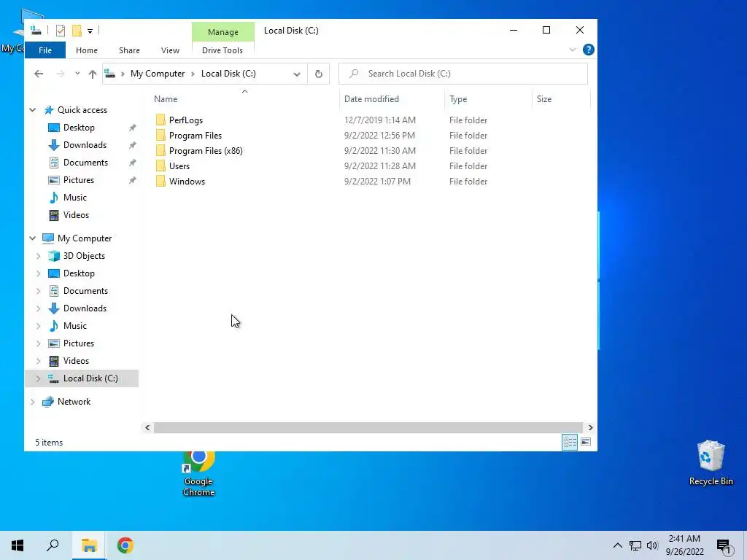Expand the ribbon with the chevron
This screenshot has width=747, height=560.
(x=573, y=50)
